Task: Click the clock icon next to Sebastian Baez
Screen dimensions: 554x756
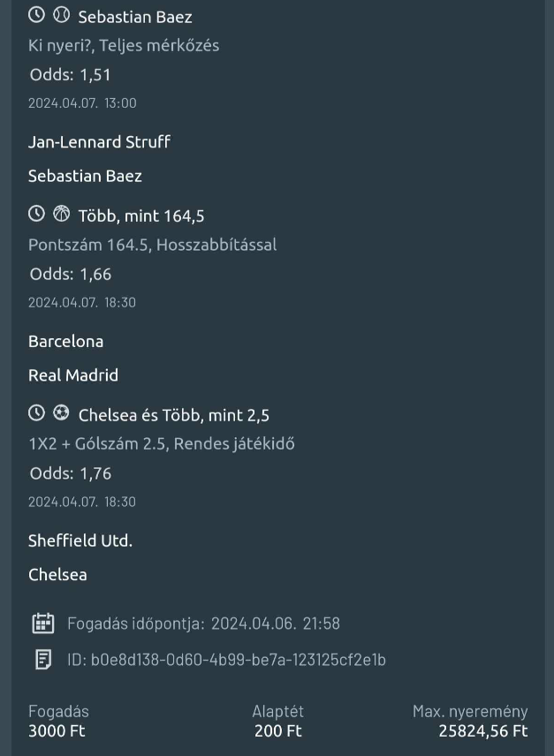Action: [36, 15]
